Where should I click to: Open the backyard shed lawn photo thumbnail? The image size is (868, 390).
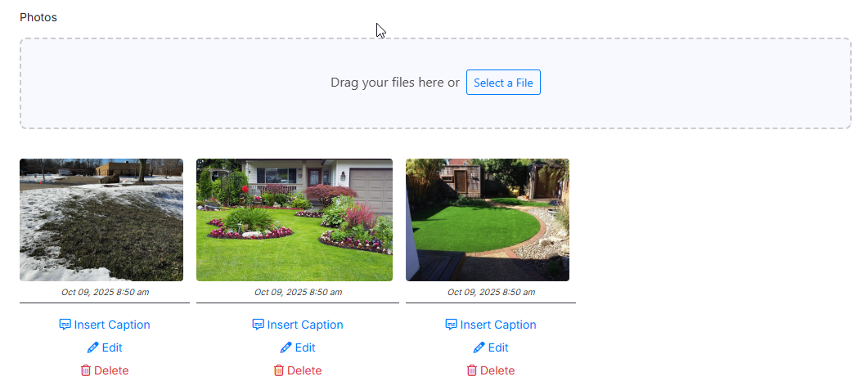(488, 220)
